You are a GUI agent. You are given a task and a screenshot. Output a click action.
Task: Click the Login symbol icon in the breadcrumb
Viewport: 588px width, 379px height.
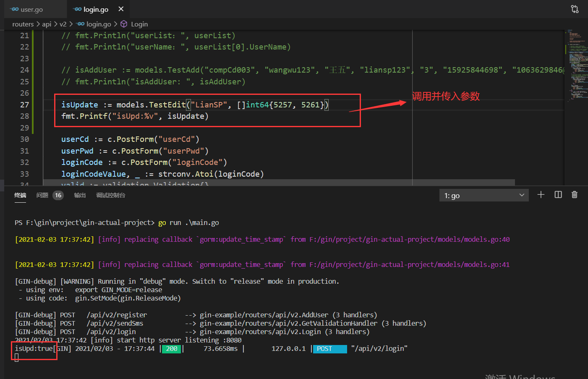(124, 24)
